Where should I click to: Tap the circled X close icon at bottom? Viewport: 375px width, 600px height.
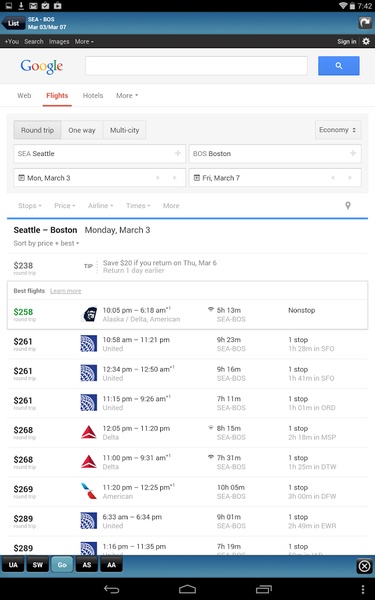click(364, 566)
